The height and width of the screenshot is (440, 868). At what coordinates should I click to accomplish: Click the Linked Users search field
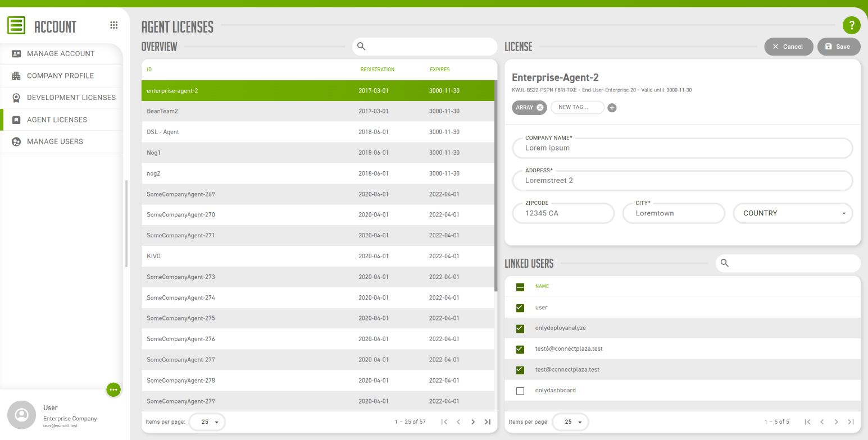788,263
